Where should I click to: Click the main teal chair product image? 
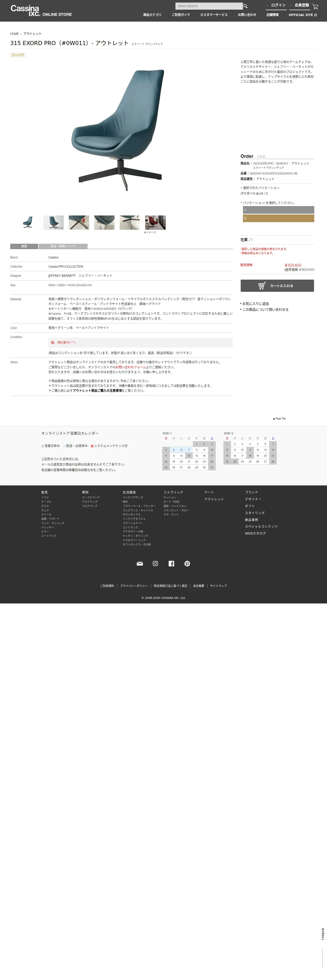pos(118,130)
